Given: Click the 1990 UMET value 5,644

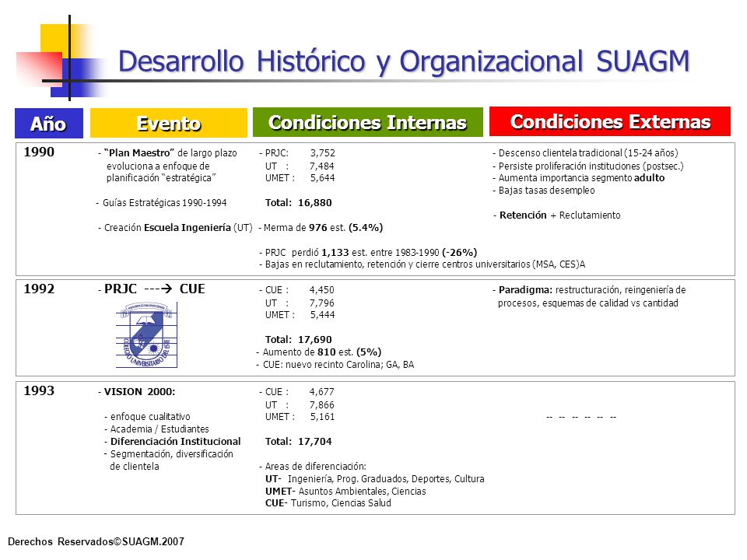Looking at the screenshot, I should (x=322, y=177).
